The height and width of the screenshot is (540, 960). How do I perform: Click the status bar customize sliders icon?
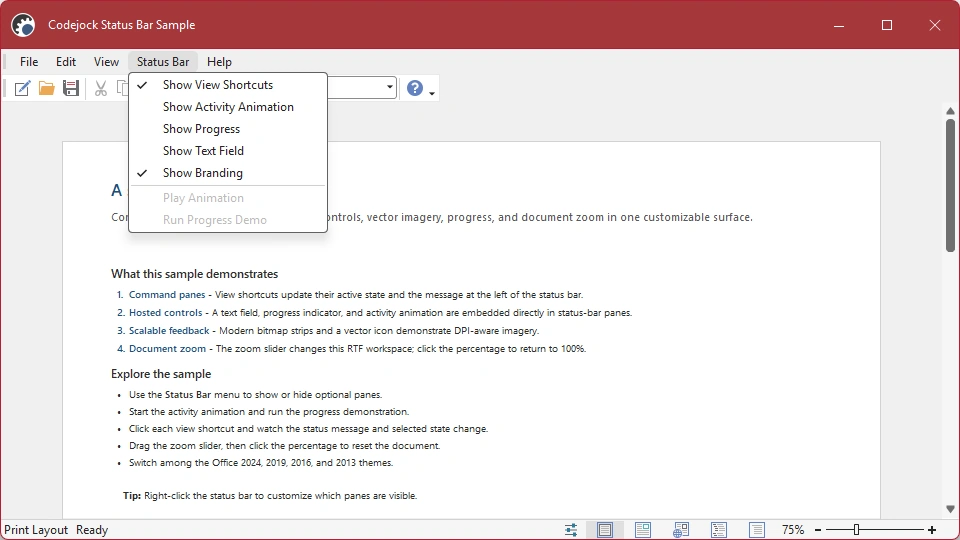[x=571, y=530]
